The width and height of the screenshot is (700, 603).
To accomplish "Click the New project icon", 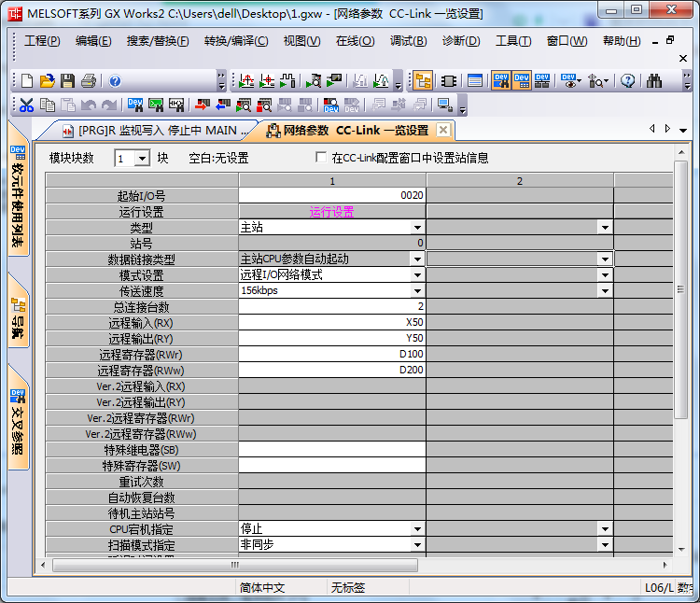I will pos(26,81).
